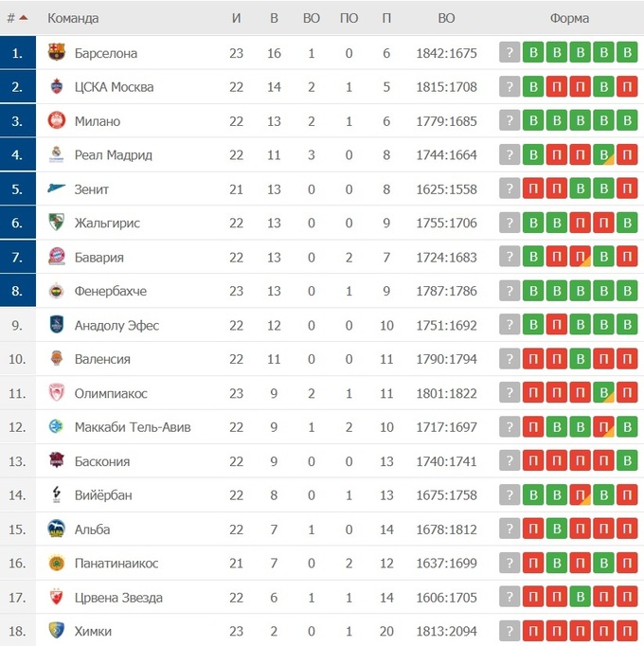Click the gray question mark in Barcelona's form
644x646 pixels.
click(x=510, y=53)
